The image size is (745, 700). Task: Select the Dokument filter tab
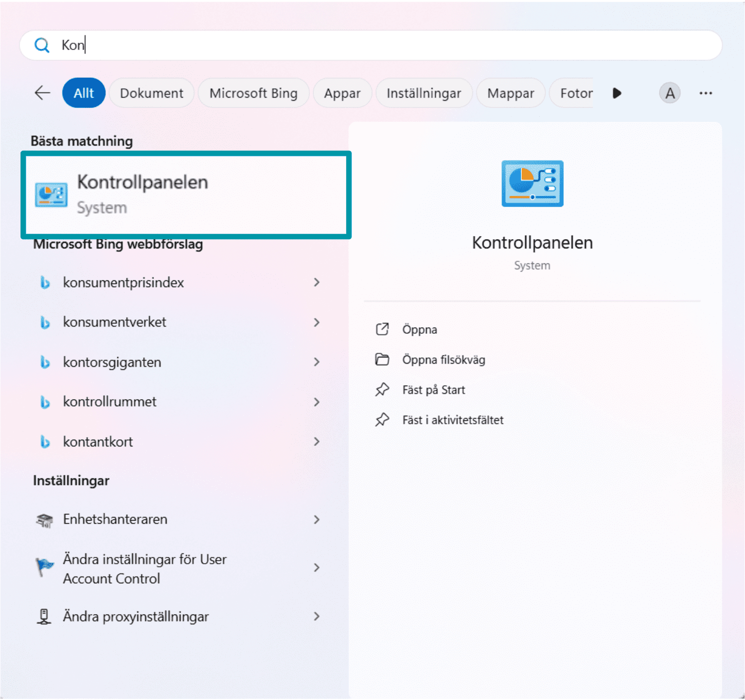point(151,93)
